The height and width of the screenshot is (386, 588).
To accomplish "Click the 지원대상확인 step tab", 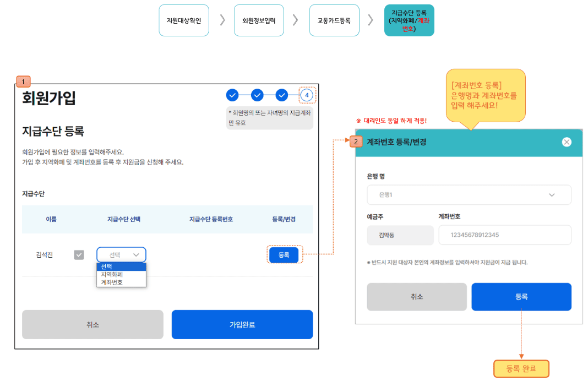I will pyautogui.click(x=183, y=20).
